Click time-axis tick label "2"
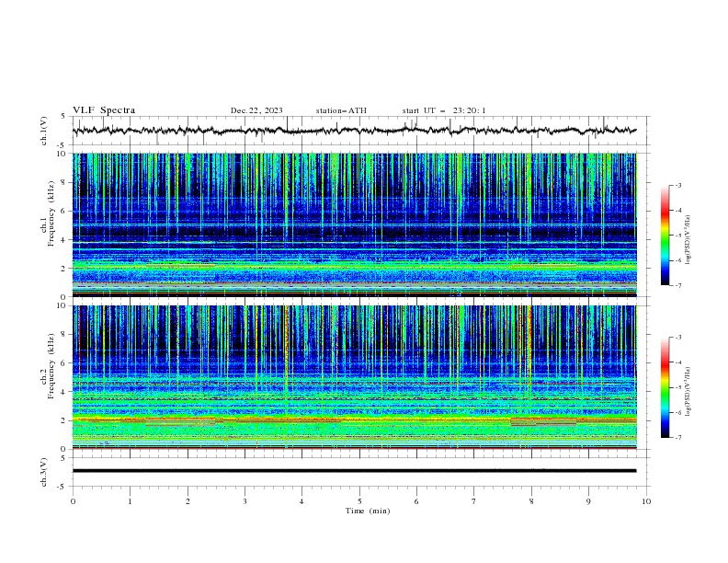This screenshot has width=728, height=563. (188, 501)
